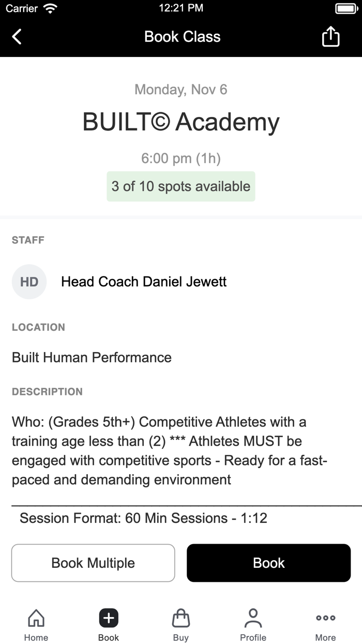Open the Buy shopping bag icon
362x644 pixels.
coord(180,618)
